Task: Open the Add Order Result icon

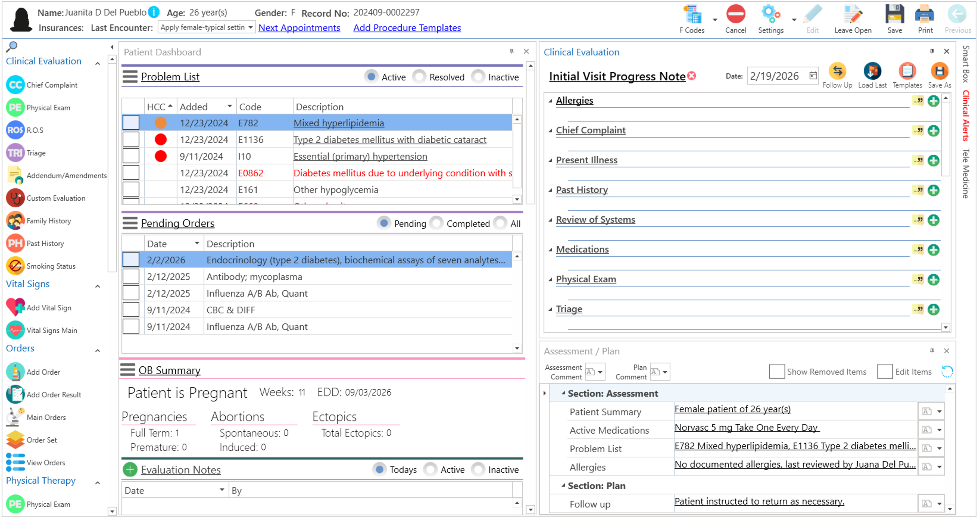Action: coord(15,395)
